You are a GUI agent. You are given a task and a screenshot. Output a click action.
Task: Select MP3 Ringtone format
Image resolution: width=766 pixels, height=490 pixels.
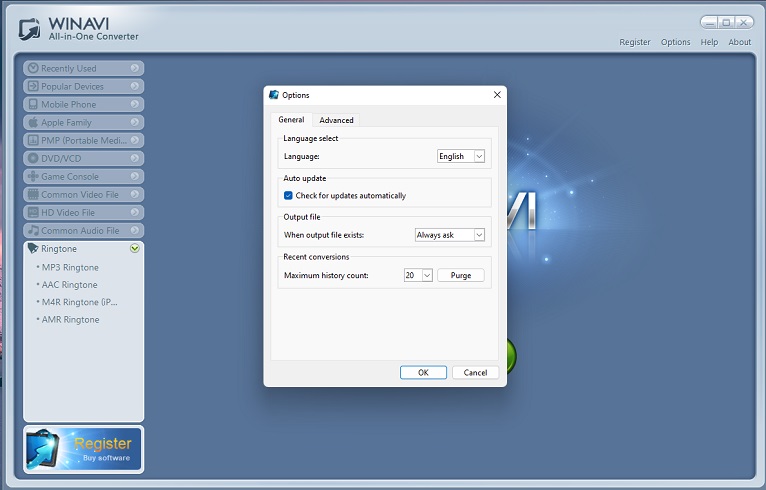point(70,268)
